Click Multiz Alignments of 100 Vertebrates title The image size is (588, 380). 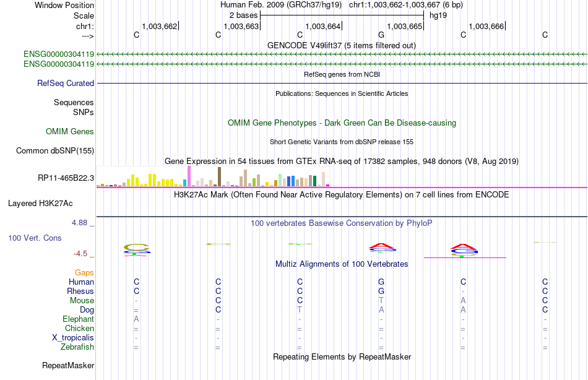(x=342, y=264)
